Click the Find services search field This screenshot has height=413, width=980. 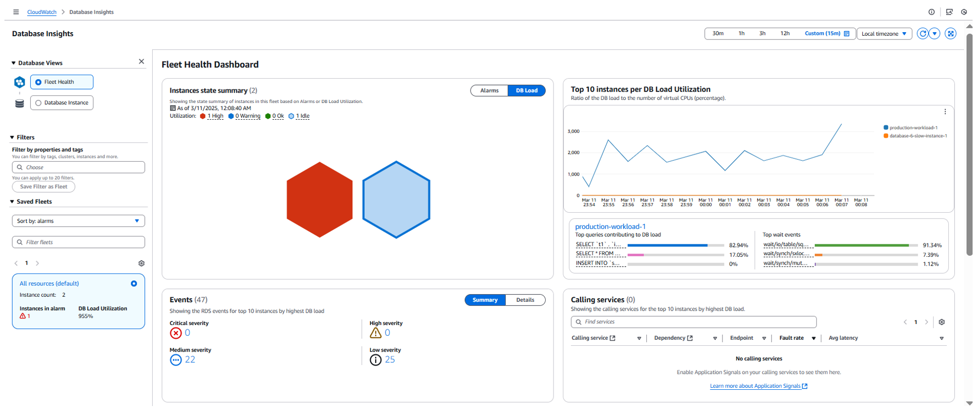[x=693, y=322]
